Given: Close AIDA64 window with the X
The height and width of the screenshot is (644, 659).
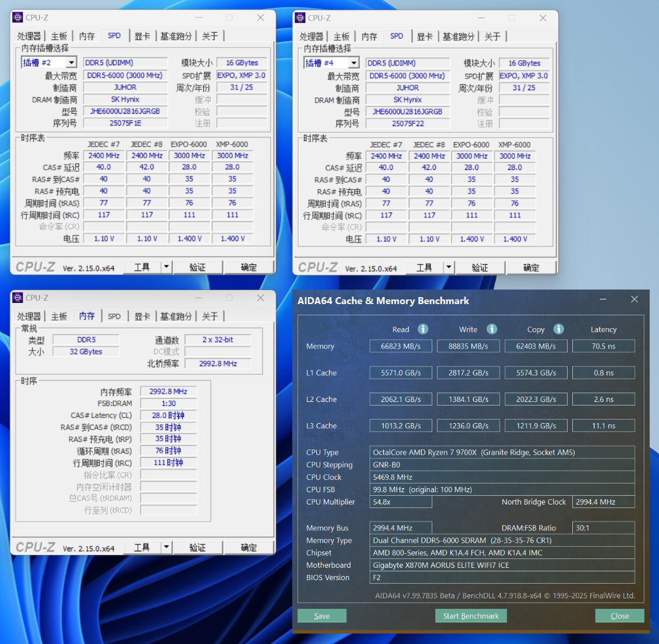Looking at the screenshot, I should click(x=634, y=299).
